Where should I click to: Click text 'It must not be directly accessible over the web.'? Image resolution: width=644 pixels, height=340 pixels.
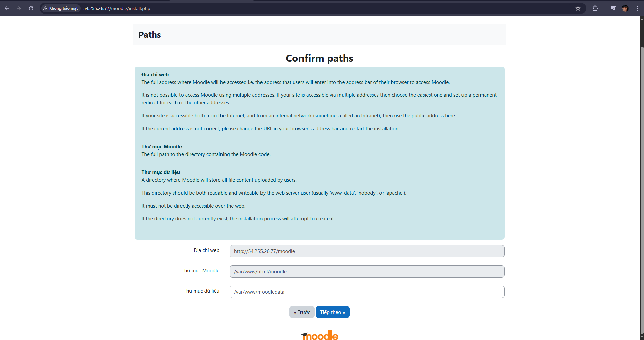[193, 206]
